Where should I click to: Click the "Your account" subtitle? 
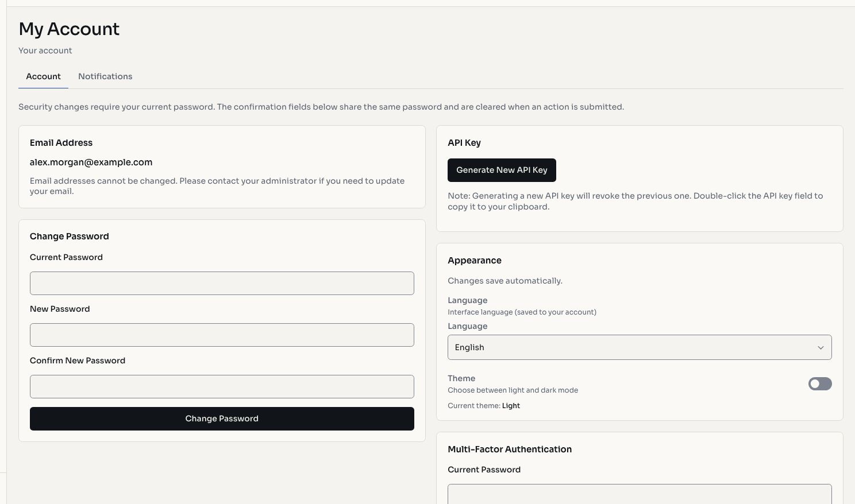(45, 51)
